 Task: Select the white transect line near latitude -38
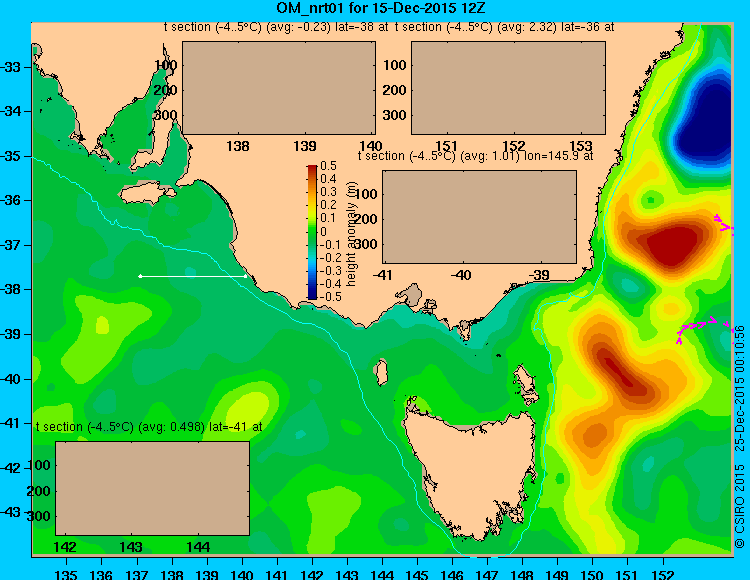(193, 276)
